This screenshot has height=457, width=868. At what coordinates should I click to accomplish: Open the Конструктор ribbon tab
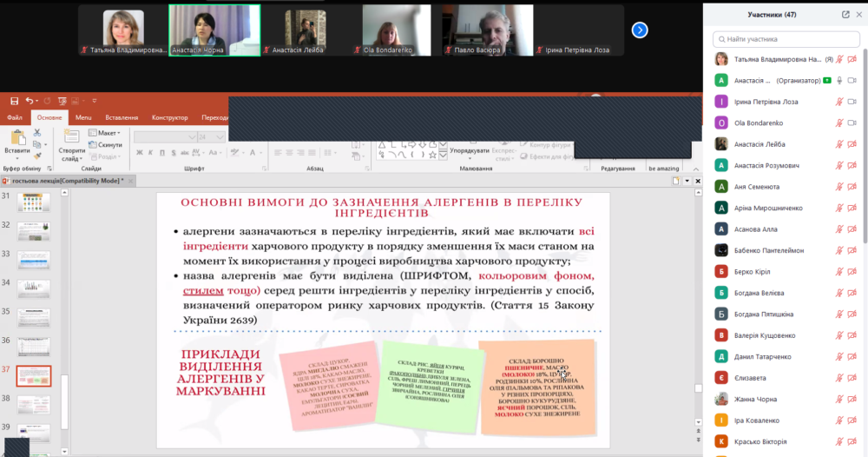(170, 117)
